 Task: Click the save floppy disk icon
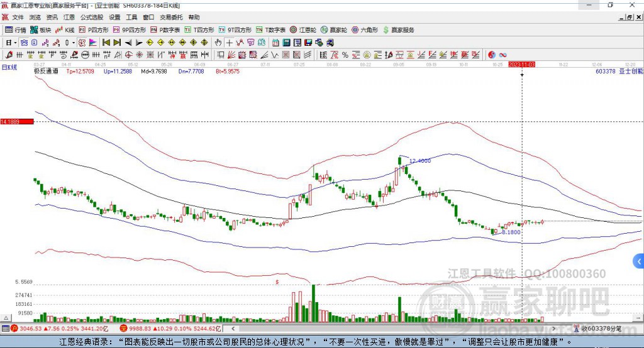pyautogui.click(x=308, y=43)
